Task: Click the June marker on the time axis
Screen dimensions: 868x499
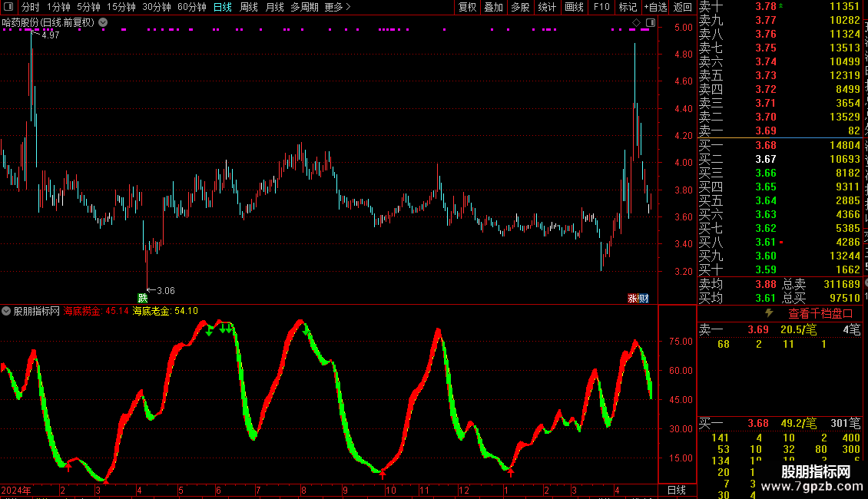Action: point(219,490)
